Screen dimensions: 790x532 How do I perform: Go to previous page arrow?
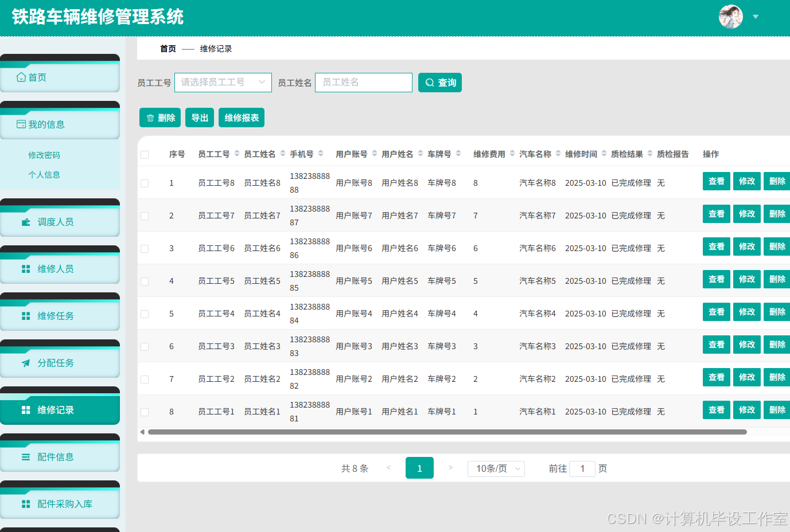tap(389, 468)
